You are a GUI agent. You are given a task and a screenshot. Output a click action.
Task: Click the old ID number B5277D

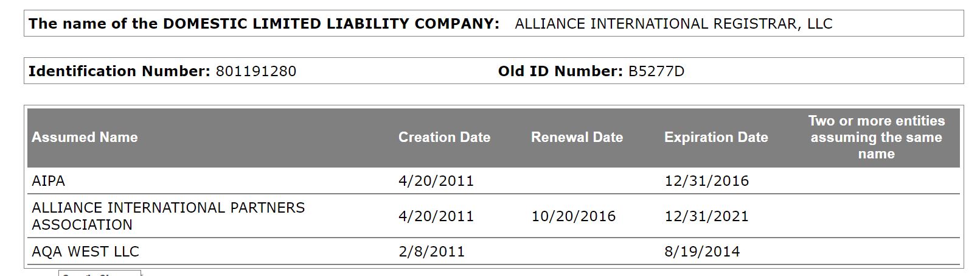[x=656, y=71]
